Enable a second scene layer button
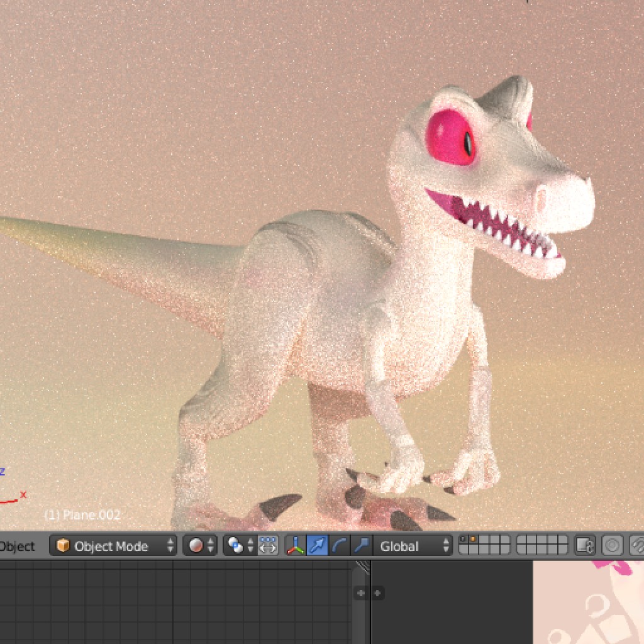The width and height of the screenshot is (644, 644). pyautogui.click(x=484, y=539)
